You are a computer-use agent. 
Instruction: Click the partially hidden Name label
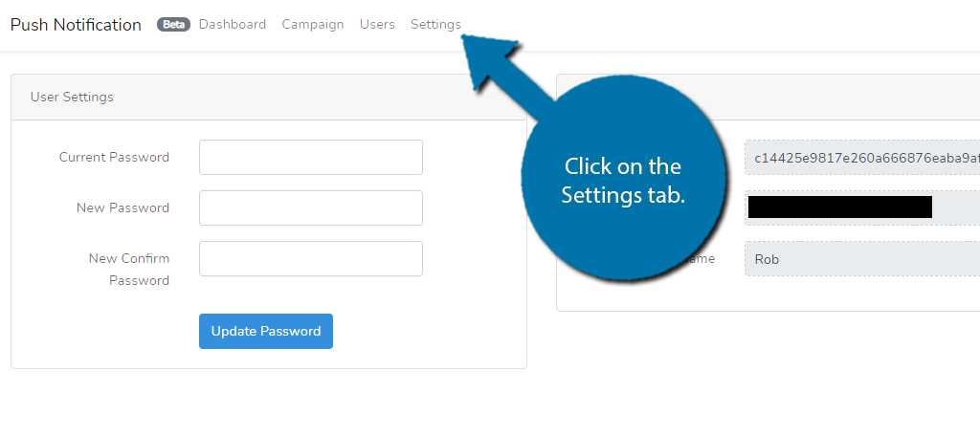(x=703, y=259)
